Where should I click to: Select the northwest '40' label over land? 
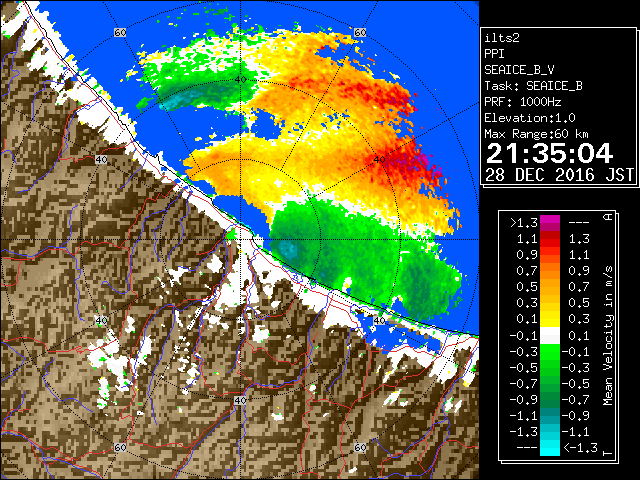[x=101, y=160]
